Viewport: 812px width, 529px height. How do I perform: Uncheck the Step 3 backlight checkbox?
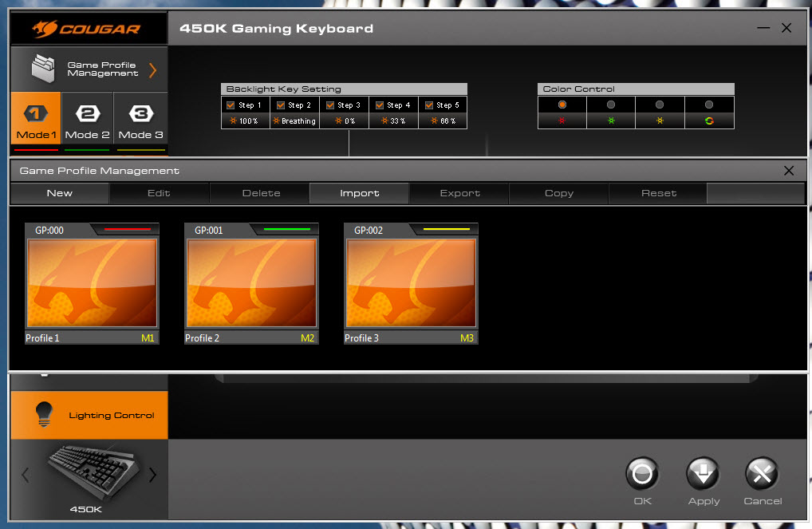(x=330, y=105)
